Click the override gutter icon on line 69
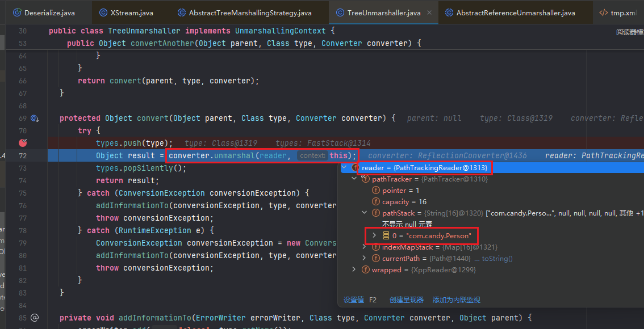This screenshot has height=329, width=644. pyautogui.click(x=35, y=118)
